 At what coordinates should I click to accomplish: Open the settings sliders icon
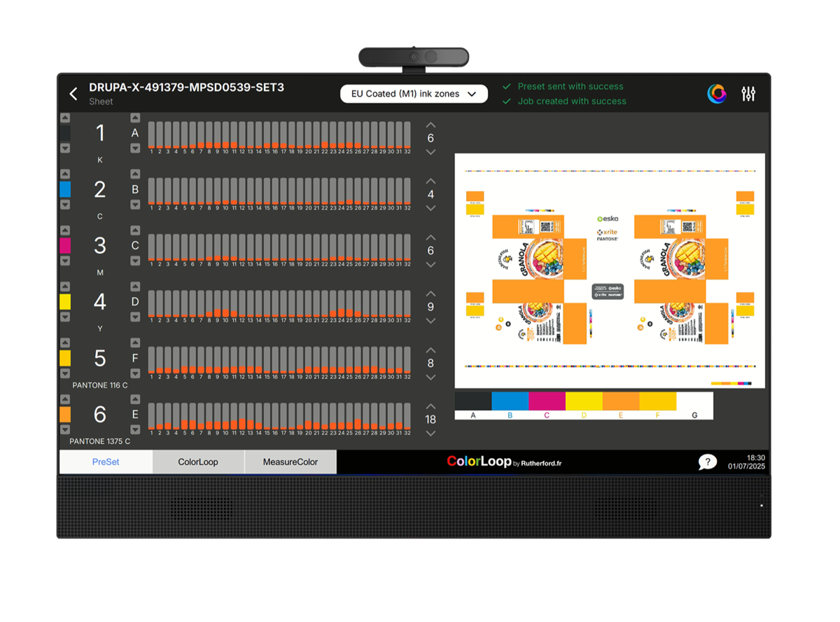click(748, 93)
